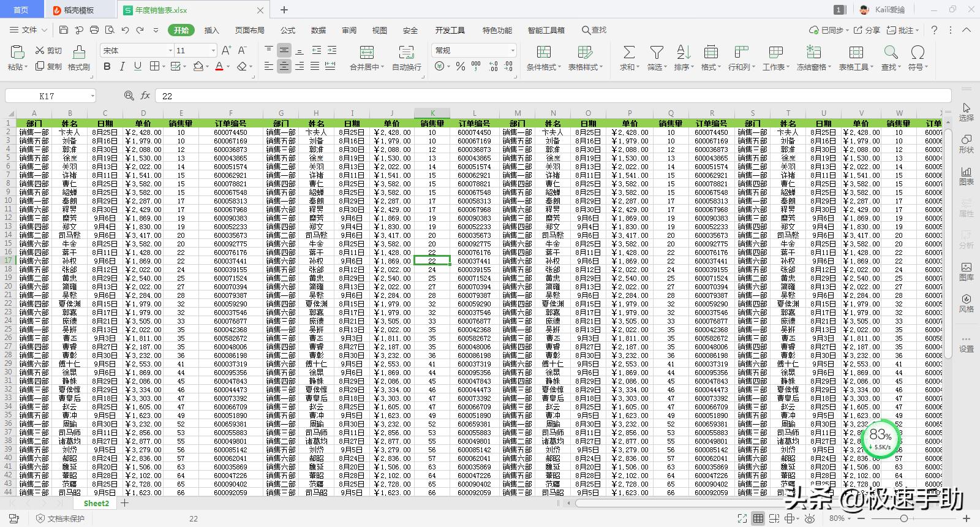
Task: Click the Share (分享) button
Action: (867, 30)
